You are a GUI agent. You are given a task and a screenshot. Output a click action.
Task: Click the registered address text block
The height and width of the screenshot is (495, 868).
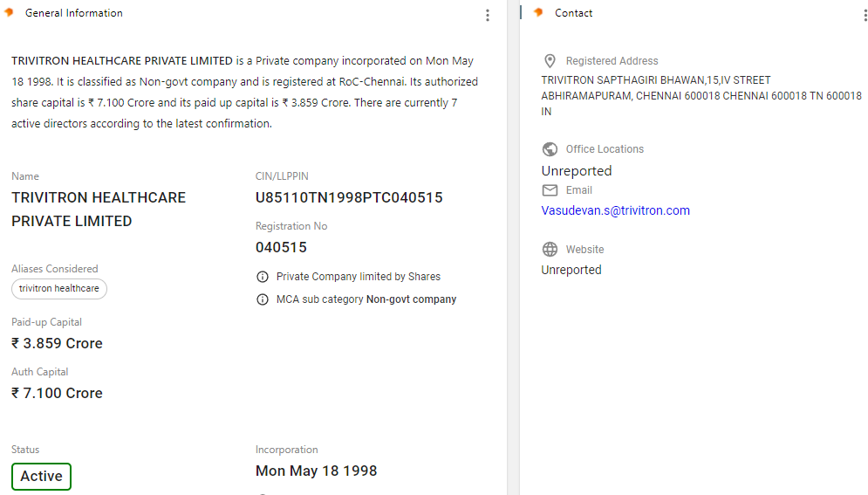pyautogui.click(x=701, y=96)
